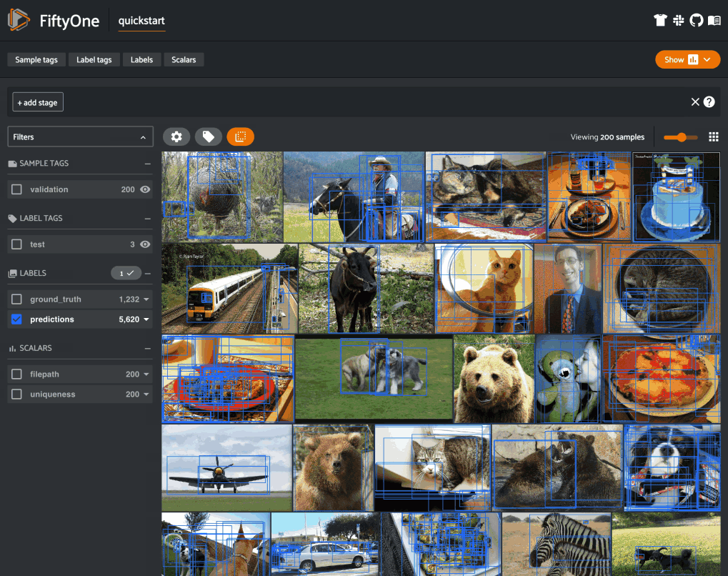Check the uniqueness scalar checkbox
This screenshot has height=576, width=728.
pyautogui.click(x=16, y=394)
